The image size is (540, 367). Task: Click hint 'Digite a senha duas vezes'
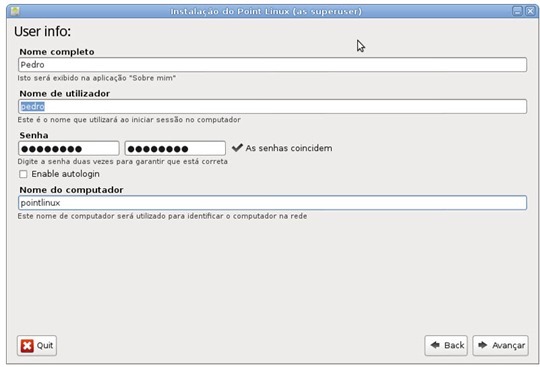(123, 161)
